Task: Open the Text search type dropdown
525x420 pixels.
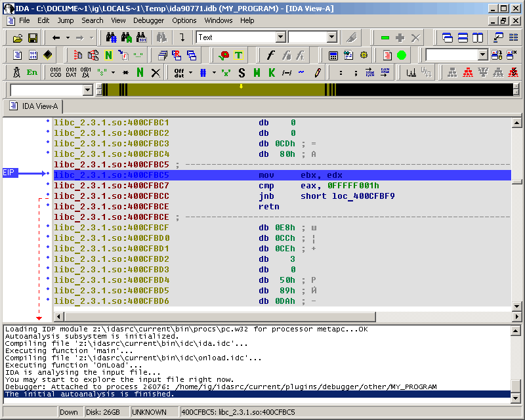Action: [x=281, y=37]
